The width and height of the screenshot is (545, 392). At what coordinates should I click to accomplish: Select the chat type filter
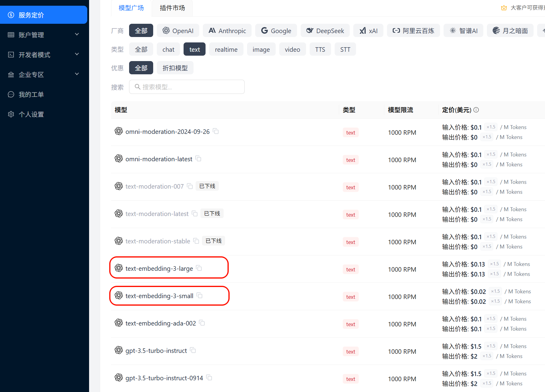pyautogui.click(x=168, y=49)
